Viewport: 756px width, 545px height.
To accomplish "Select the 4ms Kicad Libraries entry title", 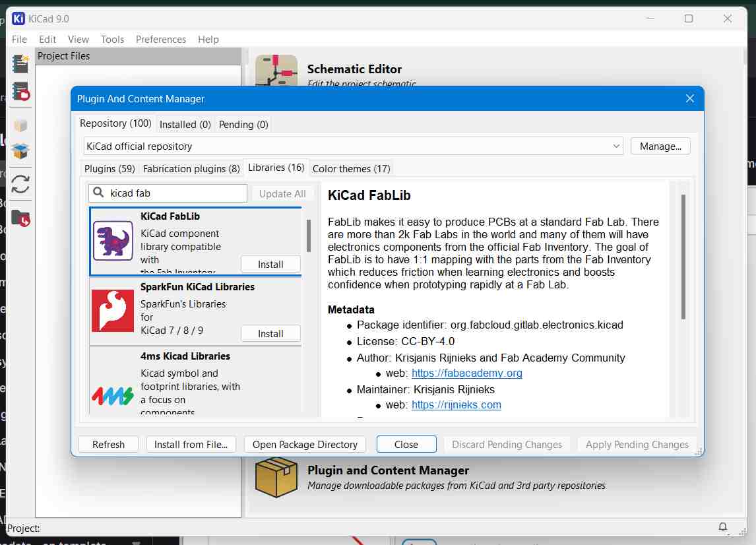I will [185, 356].
